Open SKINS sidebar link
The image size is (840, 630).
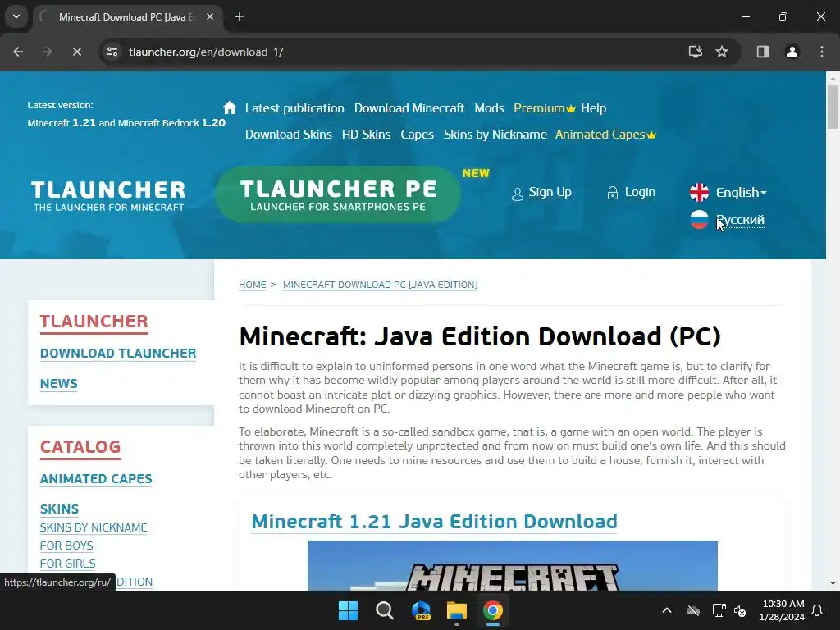(59, 509)
